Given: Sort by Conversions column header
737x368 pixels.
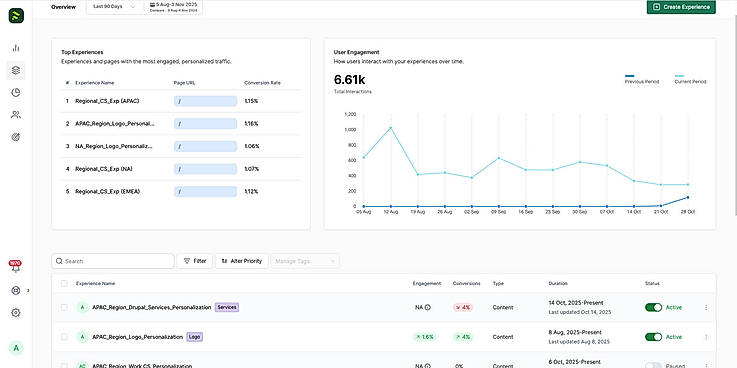Looking at the screenshot, I should pos(466,283).
